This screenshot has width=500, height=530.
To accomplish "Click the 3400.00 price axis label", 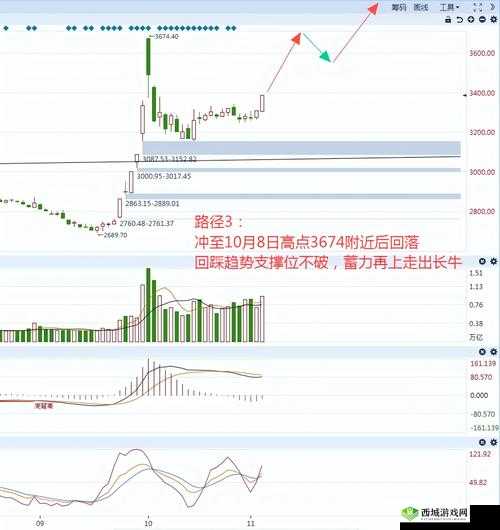I will (x=482, y=93).
